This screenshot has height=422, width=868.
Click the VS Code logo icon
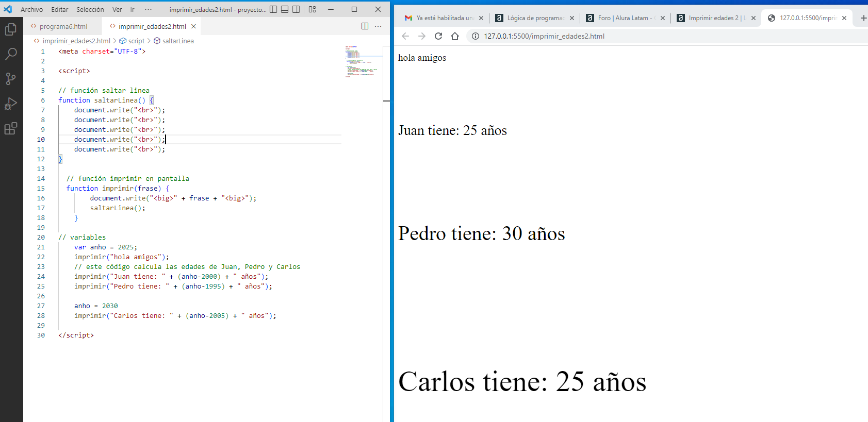pos(8,9)
